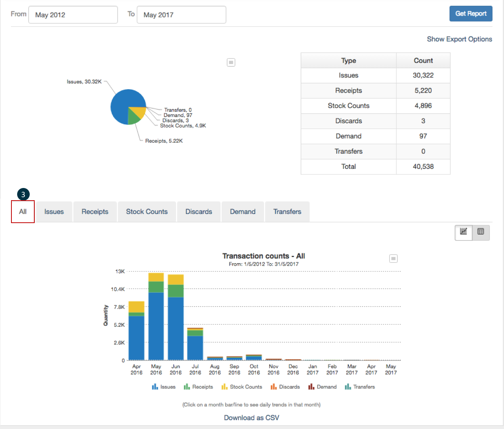Switch to the Receipts tab
This screenshot has height=429, width=504.
(95, 212)
